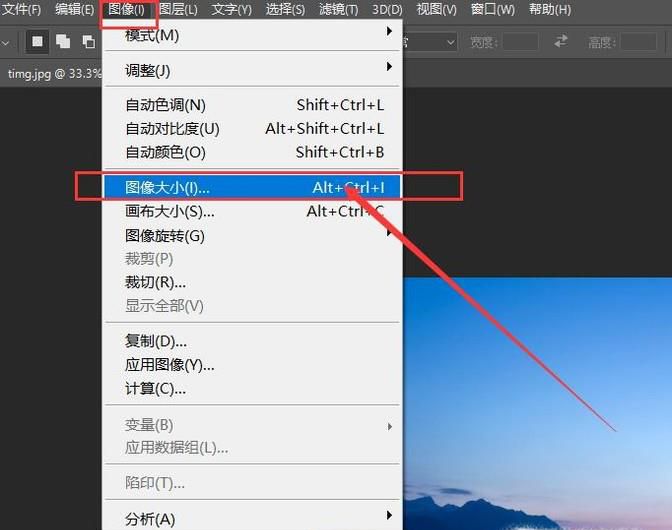Select the new selection mode icon

[37, 42]
